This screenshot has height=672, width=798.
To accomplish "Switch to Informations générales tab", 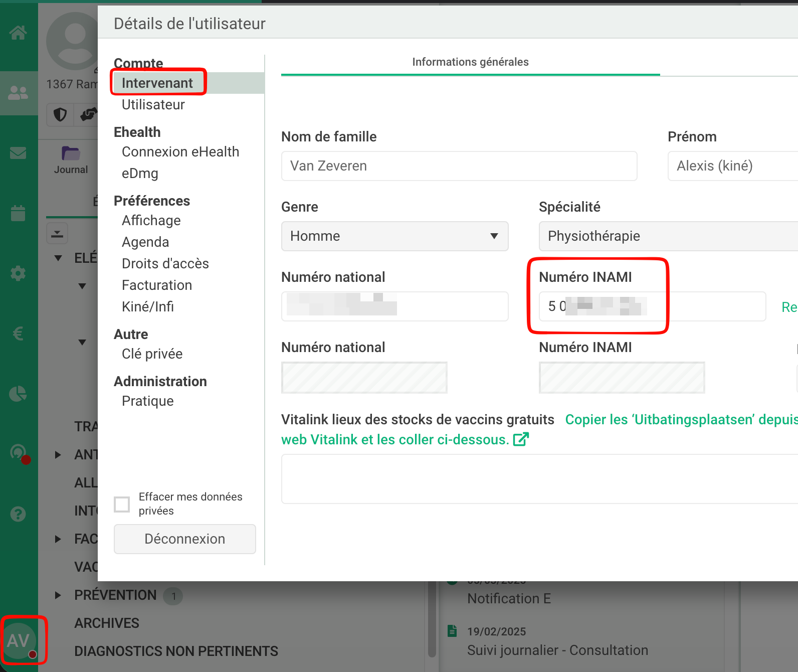I will point(470,62).
